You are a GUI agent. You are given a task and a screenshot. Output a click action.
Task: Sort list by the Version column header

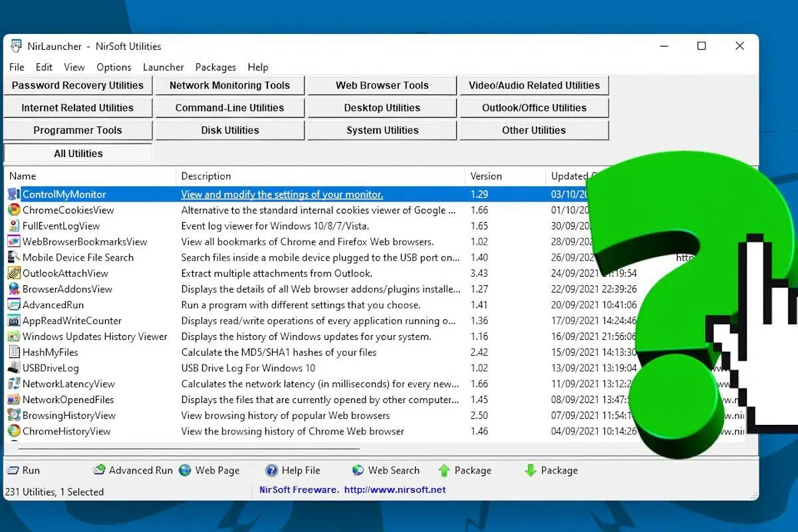(x=486, y=176)
